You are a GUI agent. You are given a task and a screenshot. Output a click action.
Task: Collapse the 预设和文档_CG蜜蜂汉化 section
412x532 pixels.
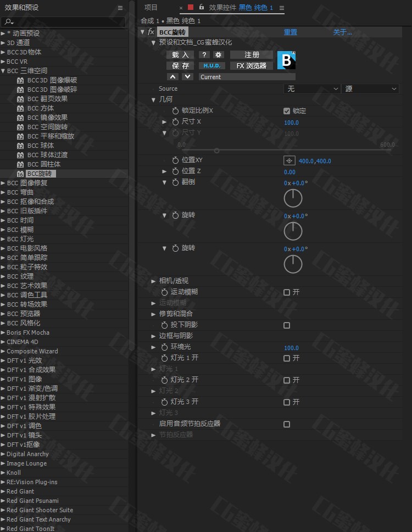tap(153, 43)
